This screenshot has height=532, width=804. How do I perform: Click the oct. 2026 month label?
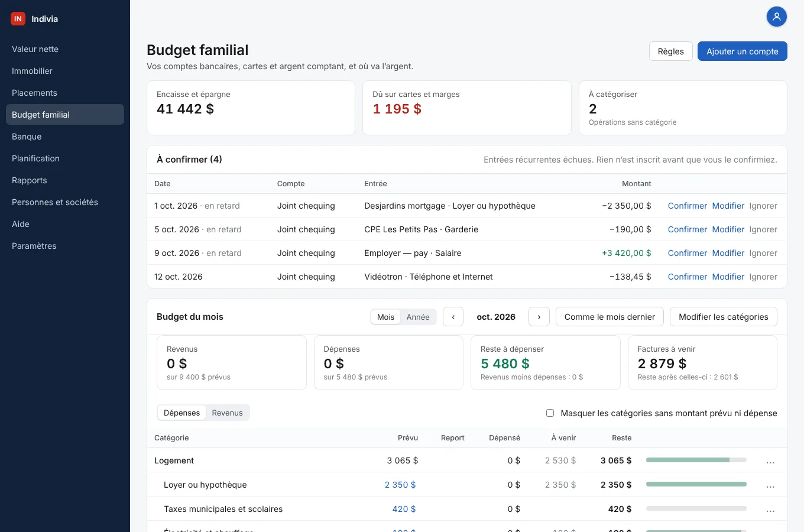(496, 317)
